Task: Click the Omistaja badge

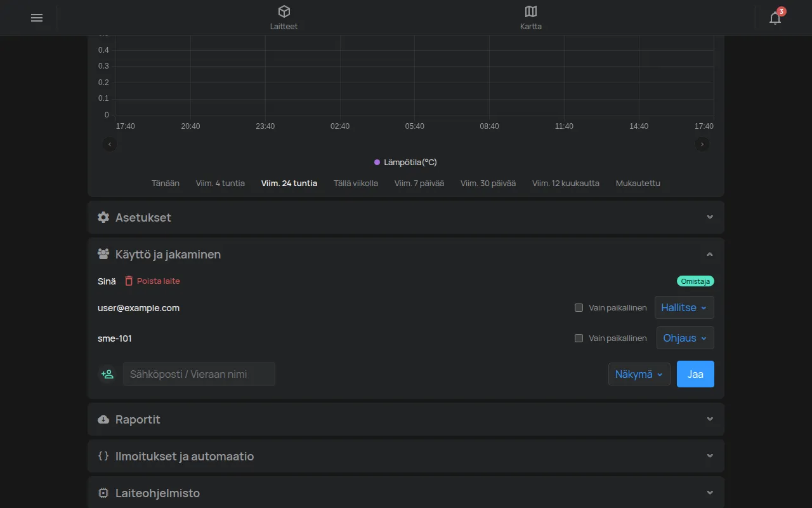Action: tap(695, 281)
